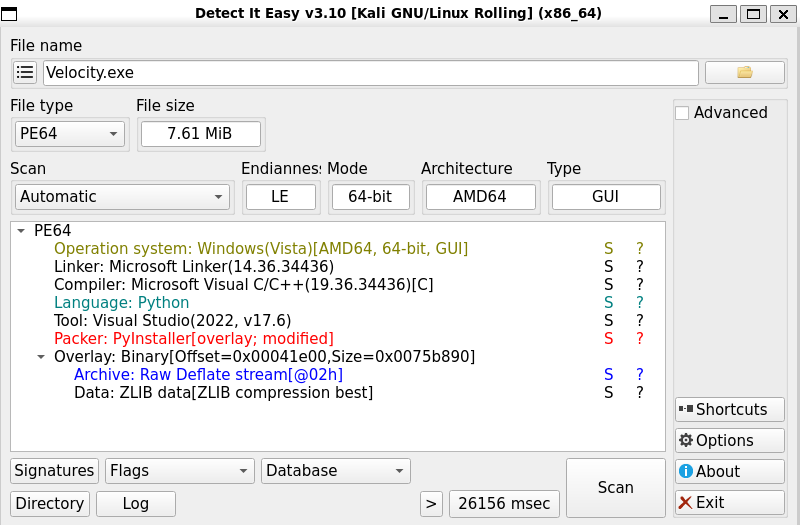The height and width of the screenshot is (525, 800).
Task: Open the folder browse button
Action: coord(744,73)
